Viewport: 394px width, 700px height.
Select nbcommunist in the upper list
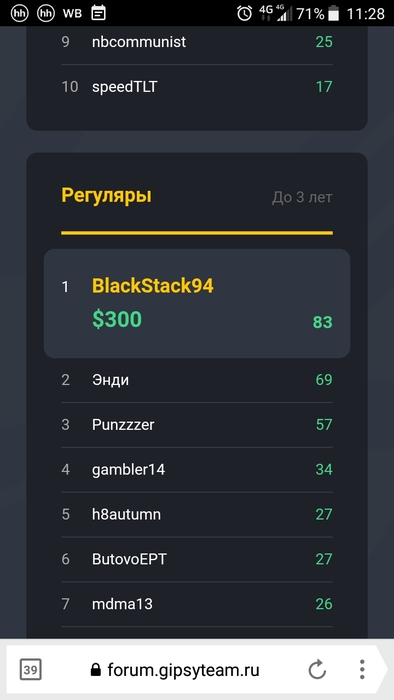coord(197,42)
